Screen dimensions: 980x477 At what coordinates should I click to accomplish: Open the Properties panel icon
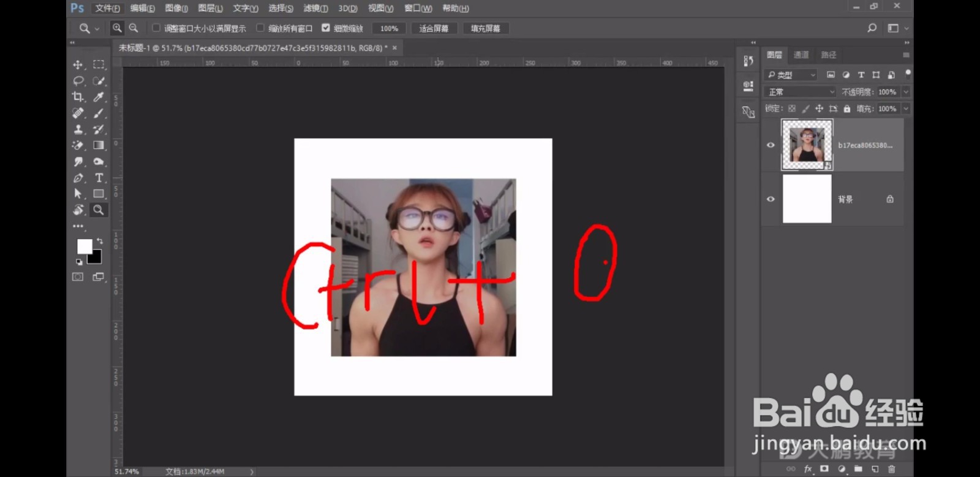pos(748,86)
